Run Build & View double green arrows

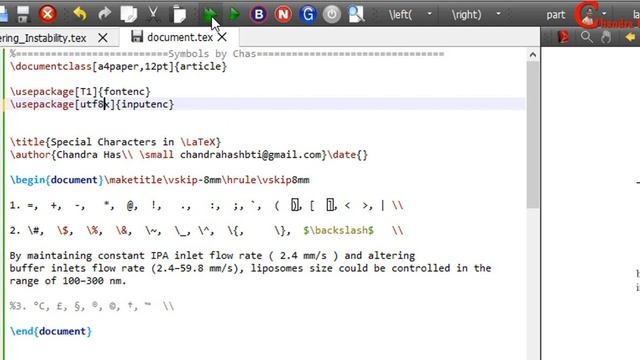(x=209, y=15)
